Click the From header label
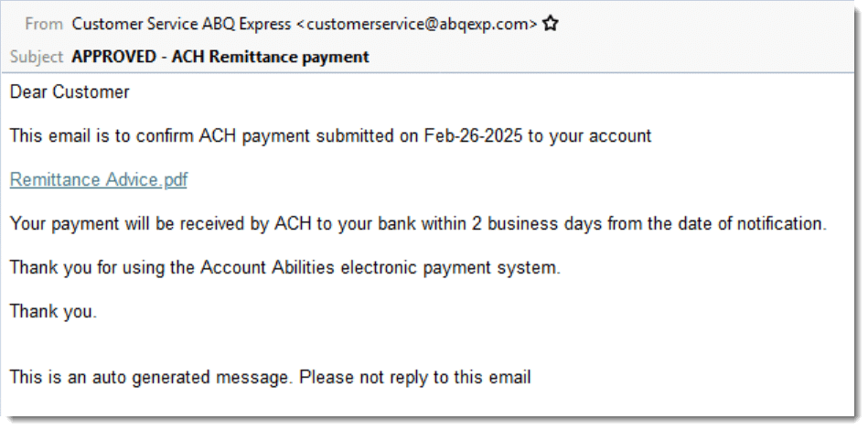The image size is (868, 430). (44, 25)
